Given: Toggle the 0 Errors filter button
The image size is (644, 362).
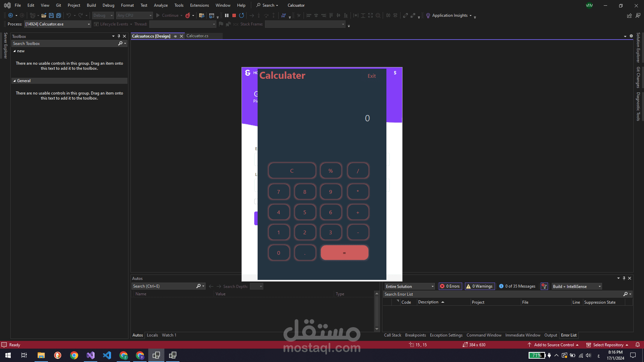Looking at the screenshot, I should tap(450, 286).
